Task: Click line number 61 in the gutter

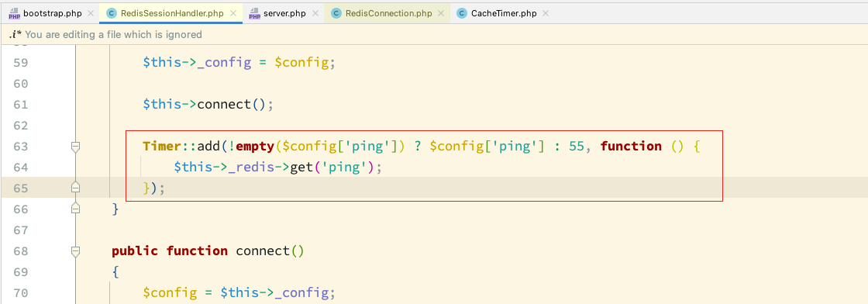Action: coord(20,105)
